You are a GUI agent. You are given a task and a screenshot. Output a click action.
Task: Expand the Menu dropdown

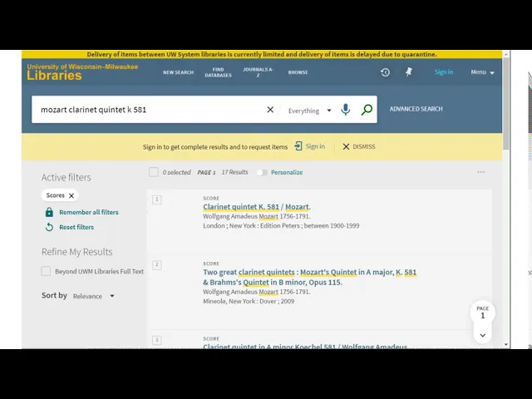(x=482, y=72)
